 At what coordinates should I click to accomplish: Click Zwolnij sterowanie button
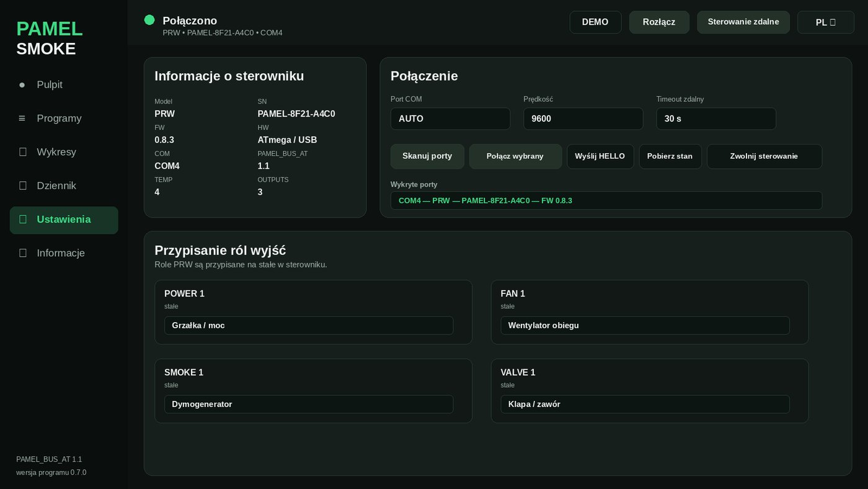(764, 156)
